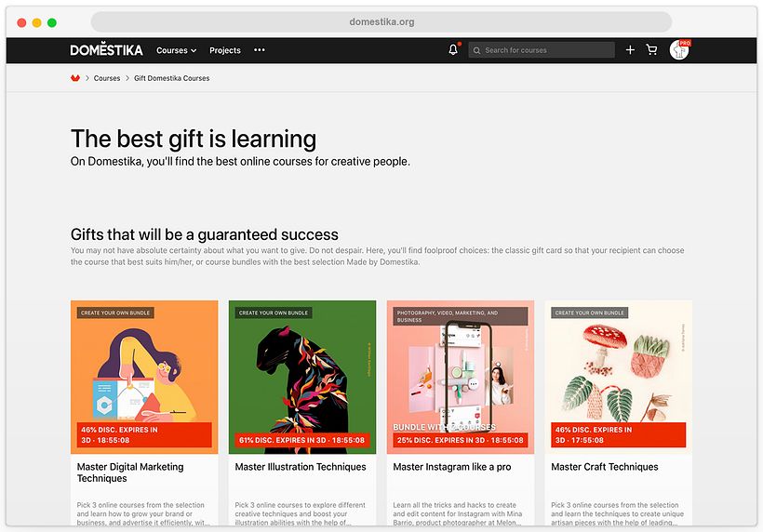Click The best gift is learning heading
This screenshot has width=763, height=532.
coord(194,139)
